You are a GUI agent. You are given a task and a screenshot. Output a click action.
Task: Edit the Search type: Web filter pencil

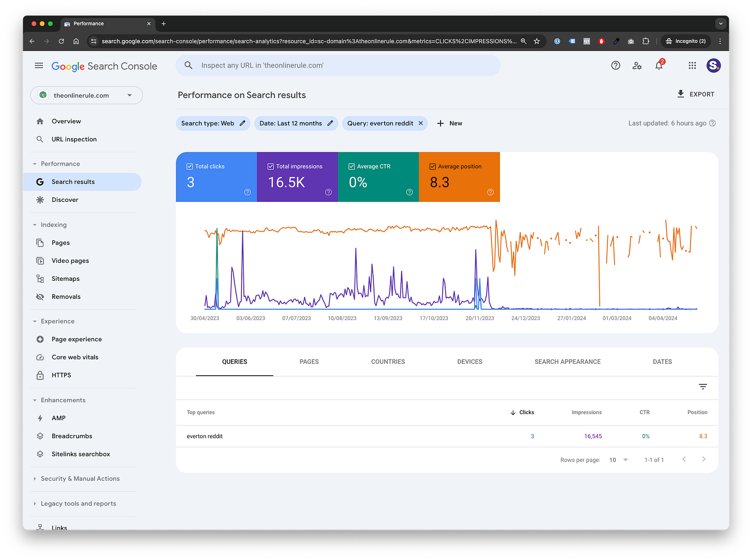[x=242, y=123]
